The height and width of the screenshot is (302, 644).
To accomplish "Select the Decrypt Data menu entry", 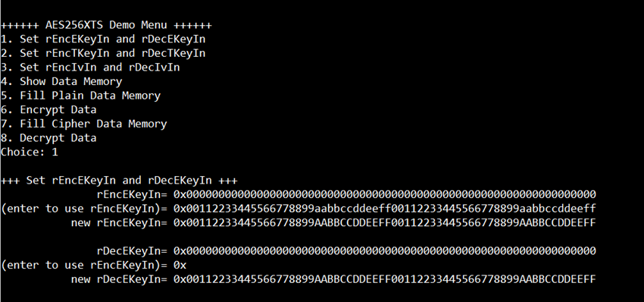I will (48, 138).
